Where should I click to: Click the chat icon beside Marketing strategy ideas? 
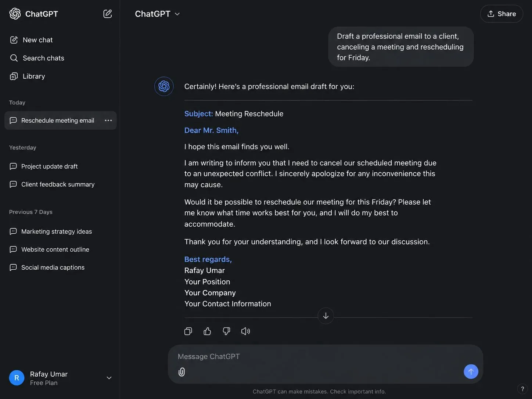tap(13, 231)
